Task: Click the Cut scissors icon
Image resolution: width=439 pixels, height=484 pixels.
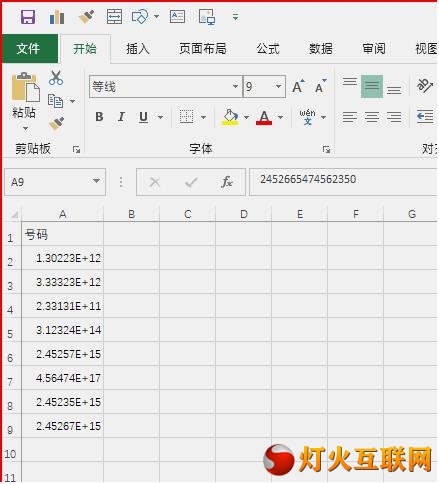Action: click(x=56, y=78)
